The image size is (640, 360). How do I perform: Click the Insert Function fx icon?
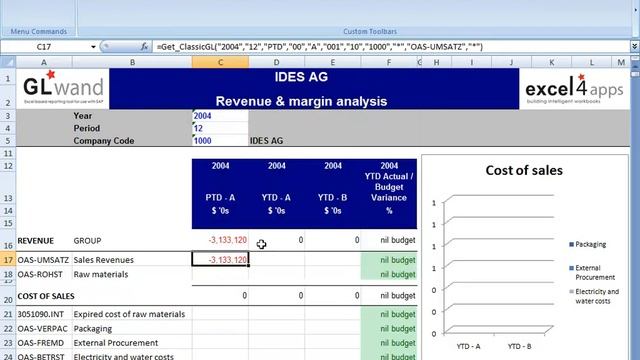click(144, 47)
